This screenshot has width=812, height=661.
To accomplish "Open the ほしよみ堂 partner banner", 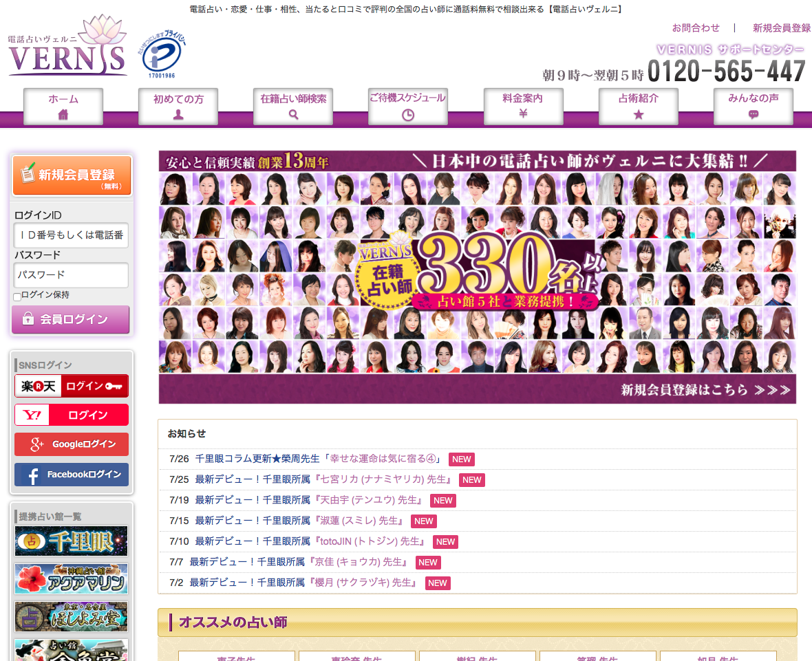I will point(72,616).
